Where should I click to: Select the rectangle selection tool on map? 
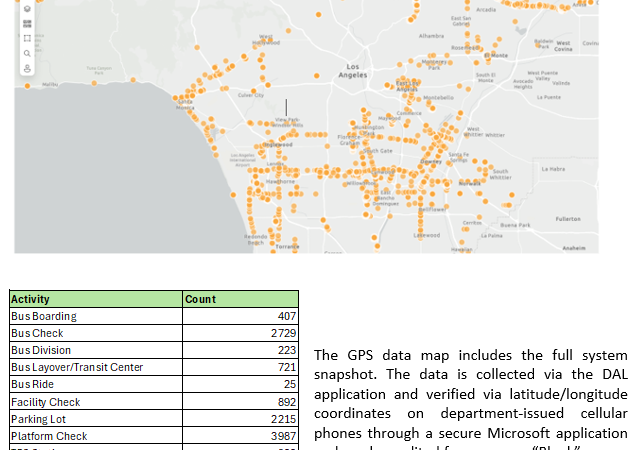[x=27, y=38]
